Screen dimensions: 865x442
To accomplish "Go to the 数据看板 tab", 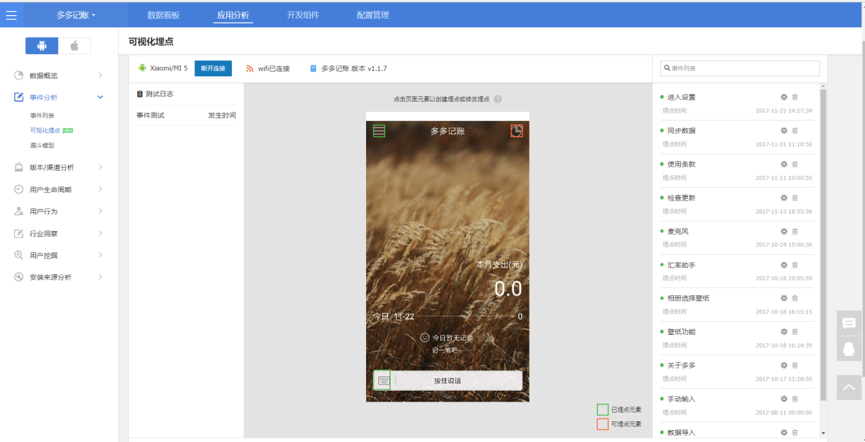I will pos(163,15).
